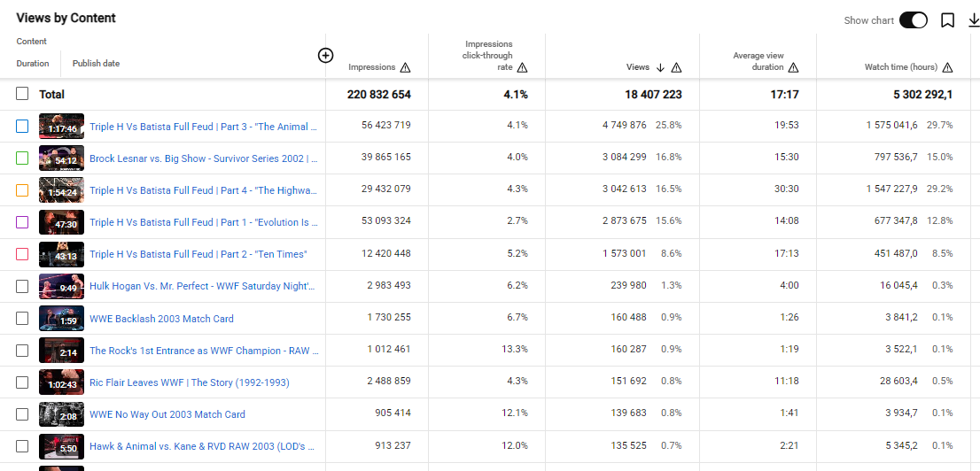Select the Publish date content tab
This screenshot has height=471, width=980.
pyautogui.click(x=97, y=63)
